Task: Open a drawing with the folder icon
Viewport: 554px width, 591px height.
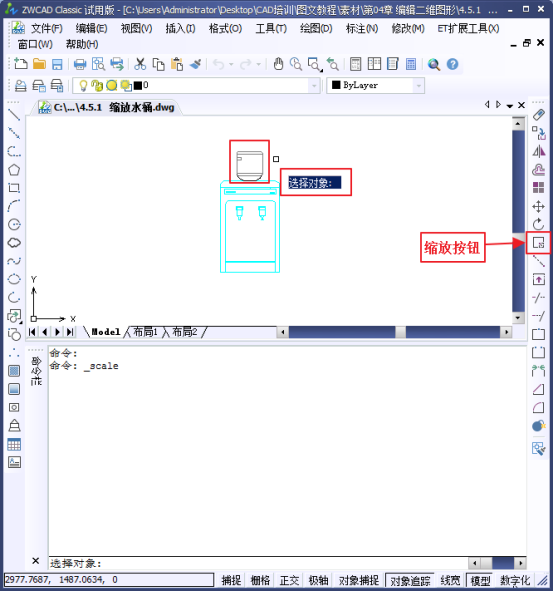Action: [39, 64]
